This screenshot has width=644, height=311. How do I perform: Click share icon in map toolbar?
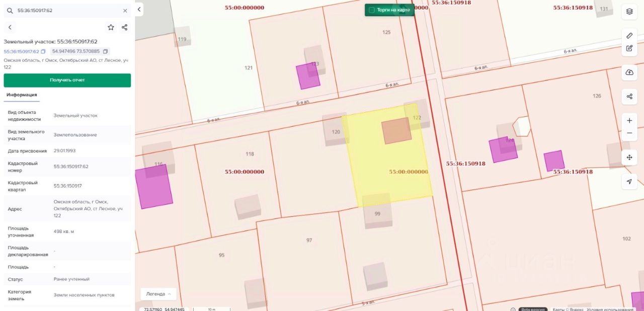click(629, 97)
